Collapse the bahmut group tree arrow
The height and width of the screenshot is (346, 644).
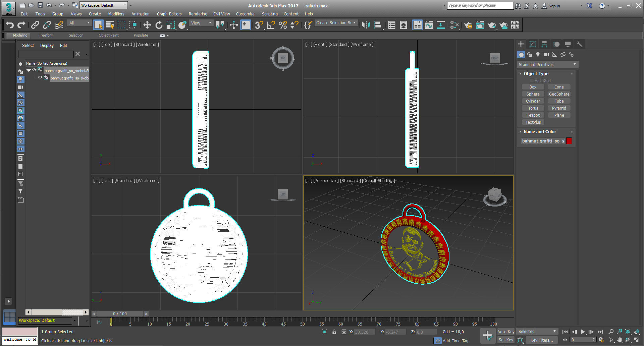(x=29, y=70)
